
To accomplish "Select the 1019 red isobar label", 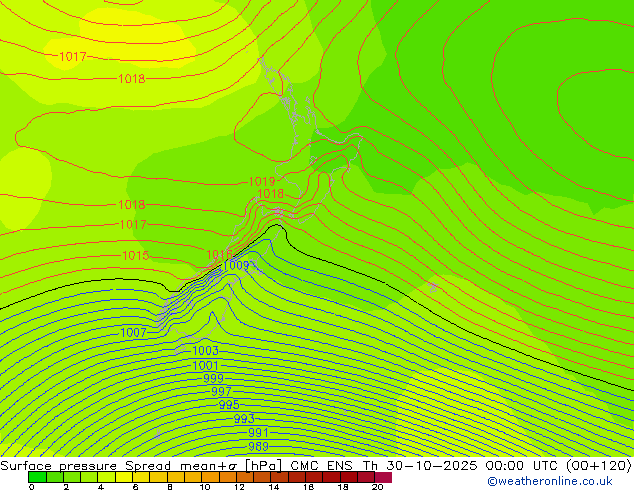I will pos(262,182).
